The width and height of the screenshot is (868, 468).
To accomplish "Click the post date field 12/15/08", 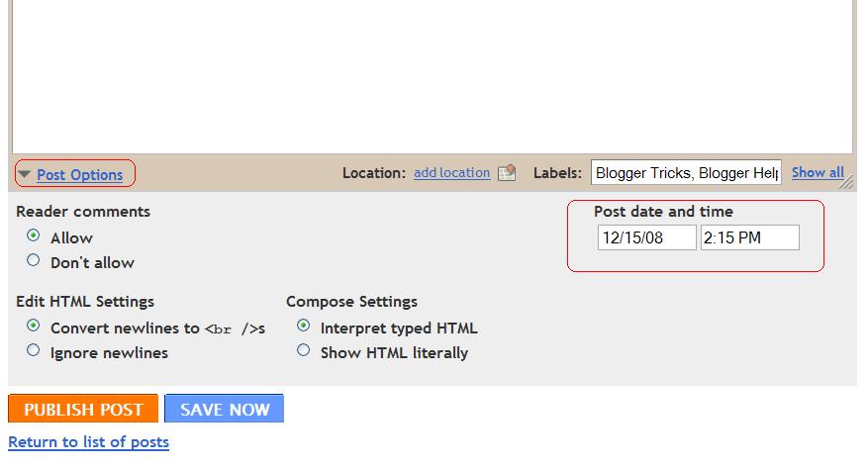I will pos(646,237).
